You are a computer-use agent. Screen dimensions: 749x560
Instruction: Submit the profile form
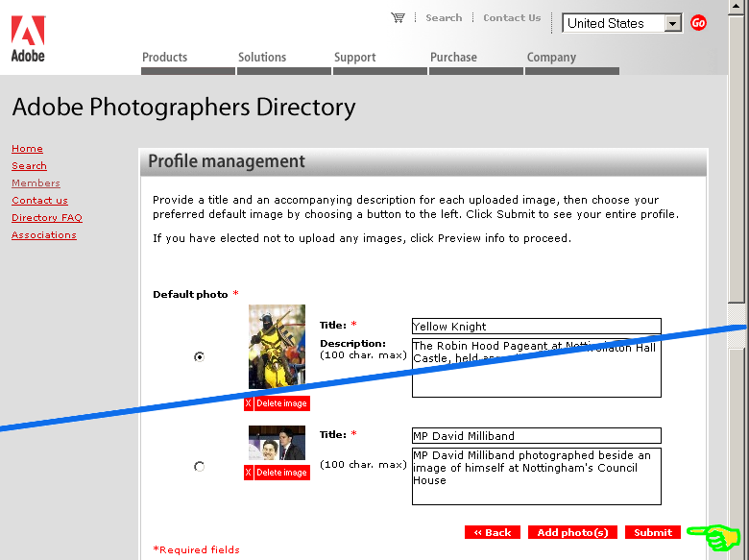(653, 532)
